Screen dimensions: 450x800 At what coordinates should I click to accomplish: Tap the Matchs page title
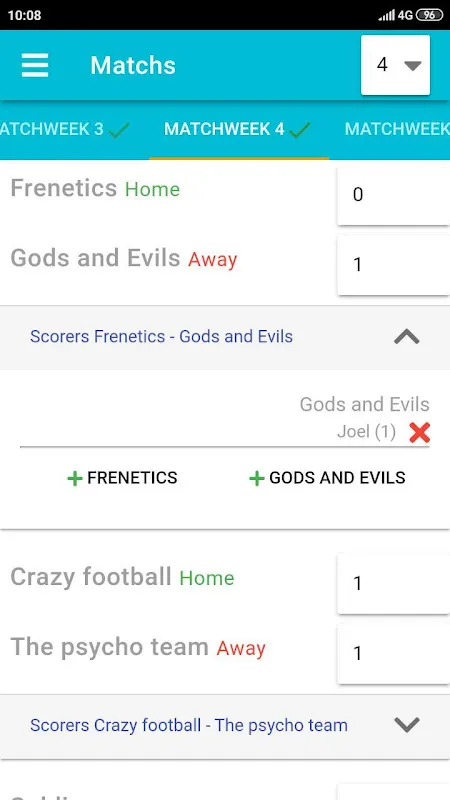133,65
